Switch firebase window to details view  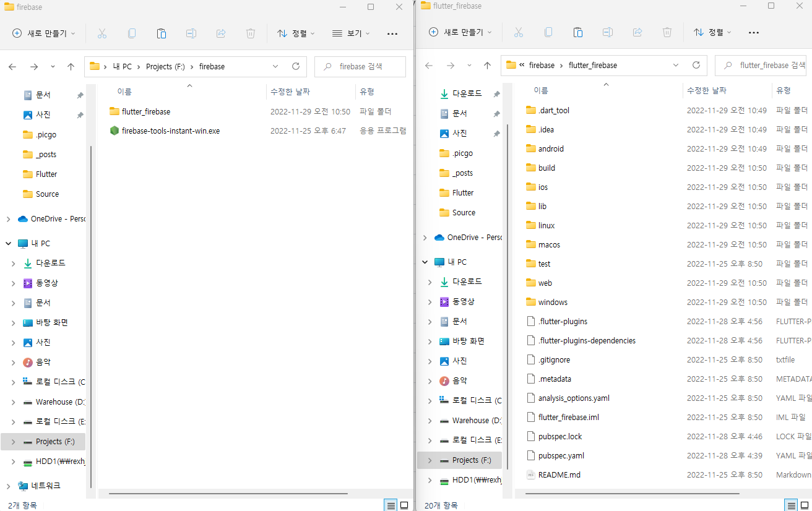click(391, 505)
